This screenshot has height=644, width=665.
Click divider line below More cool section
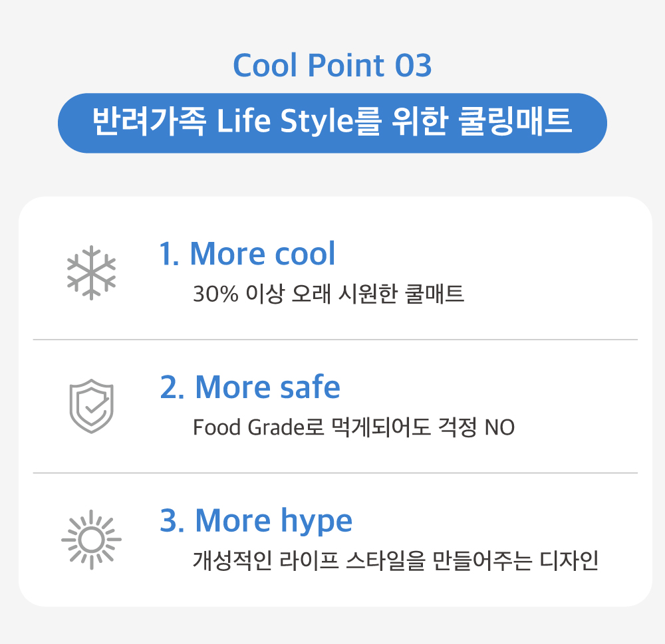click(335, 340)
